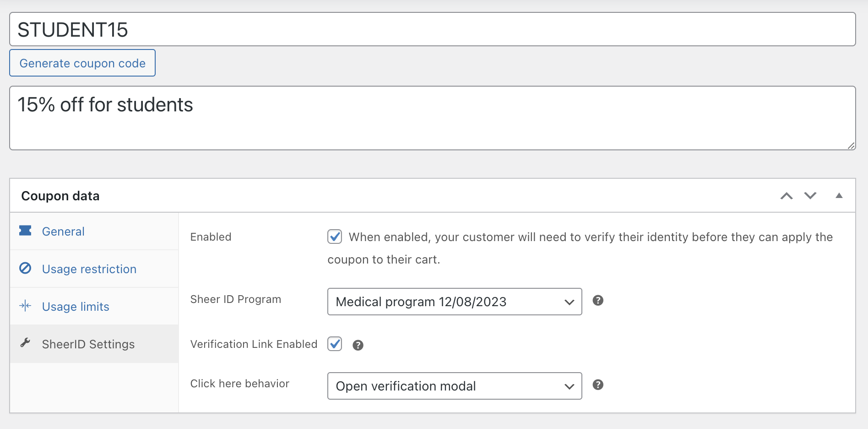Open help tooltip for Verification Link Enabled
The height and width of the screenshot is (429, 868).
click(x=358, y=345)
